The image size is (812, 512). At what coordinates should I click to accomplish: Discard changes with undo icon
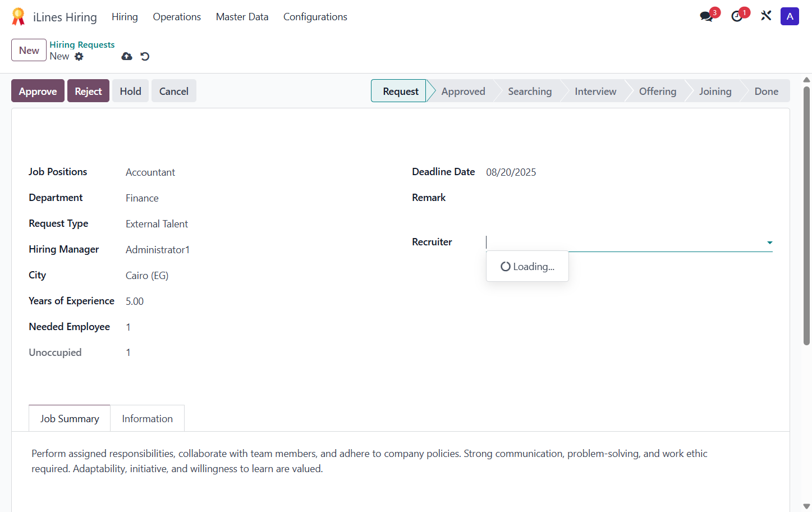coord(145,56)
